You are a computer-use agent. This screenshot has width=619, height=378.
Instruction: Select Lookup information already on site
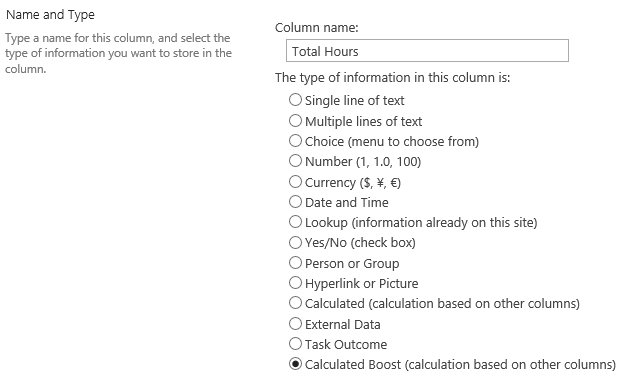[x=295, y=222]
